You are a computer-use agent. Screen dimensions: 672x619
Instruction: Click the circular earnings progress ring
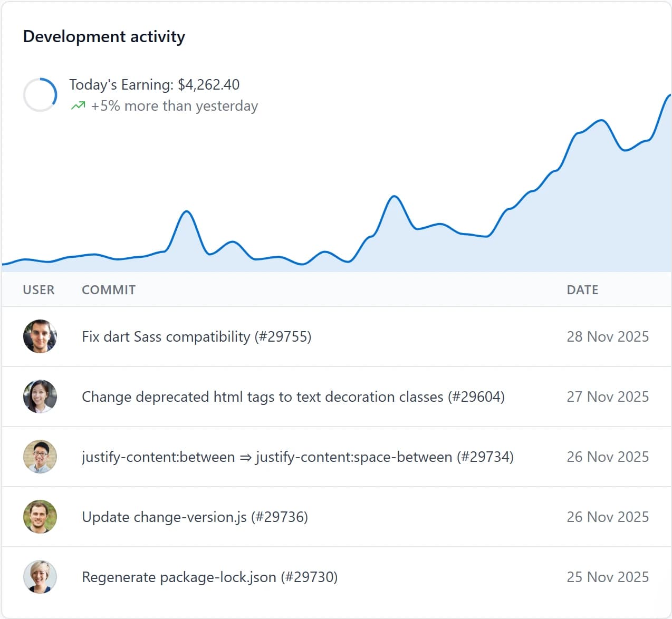tap(40, 95)
